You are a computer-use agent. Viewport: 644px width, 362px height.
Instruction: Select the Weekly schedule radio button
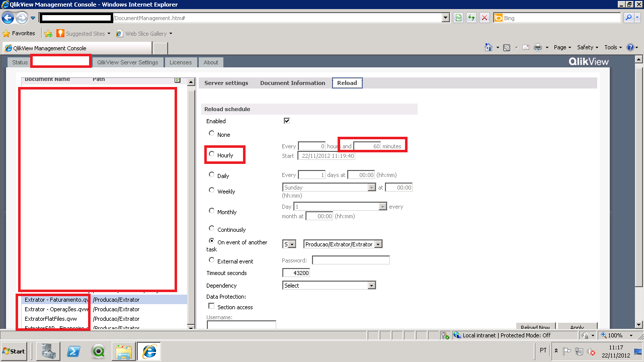click(211, 190)
